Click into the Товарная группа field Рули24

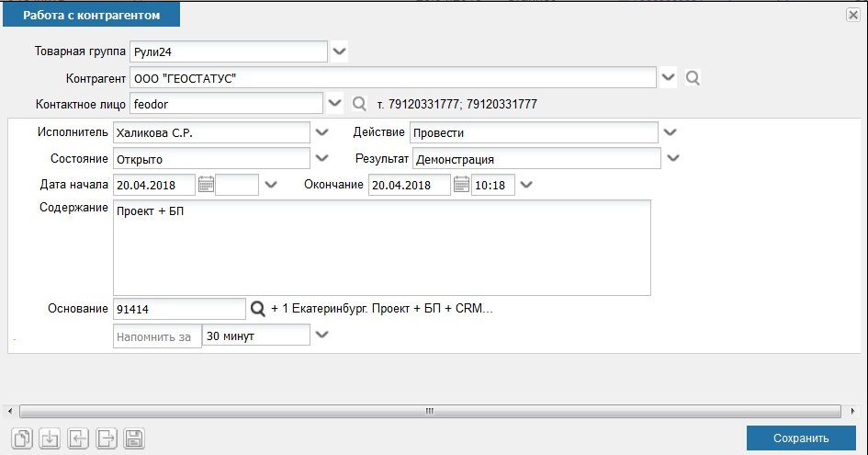[229, 51]
